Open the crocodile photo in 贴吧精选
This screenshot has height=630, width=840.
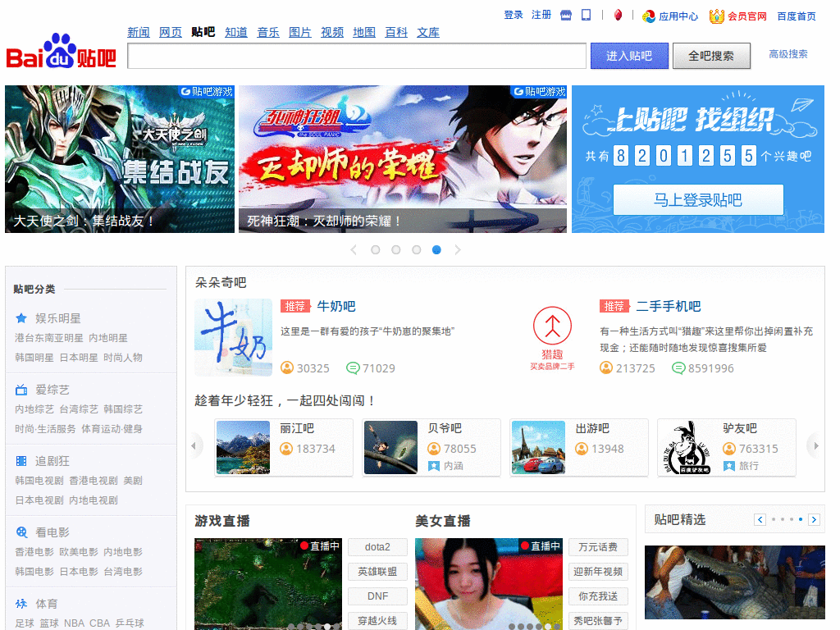click(x=734, y=582)
